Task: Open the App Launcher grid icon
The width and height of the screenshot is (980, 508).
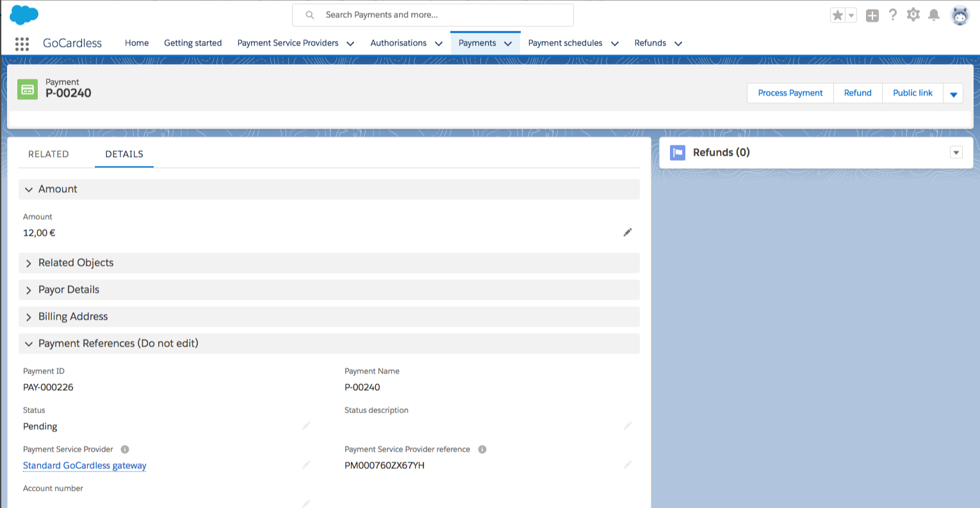Action: pyautogui.click(x=22, y=44)
